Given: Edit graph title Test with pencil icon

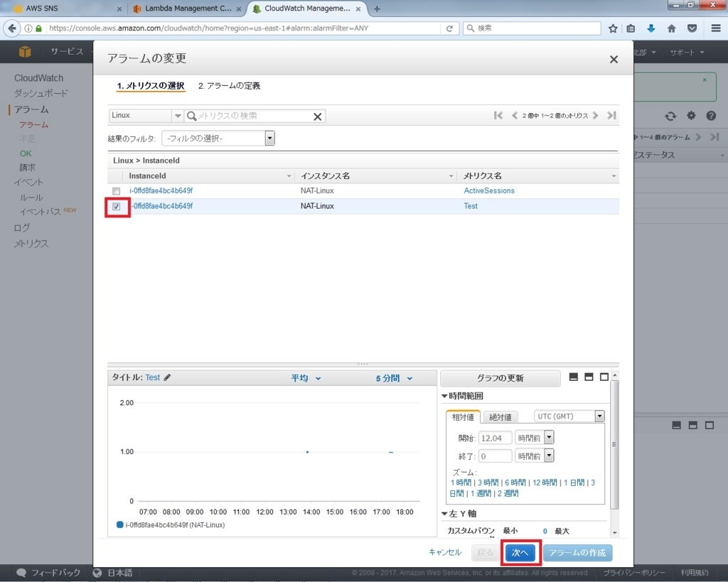Looking at the screenshot, I should (167, 377).
